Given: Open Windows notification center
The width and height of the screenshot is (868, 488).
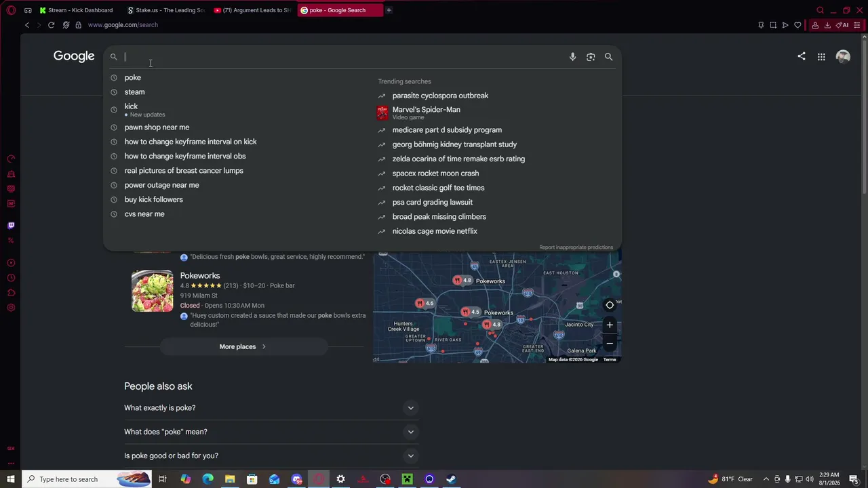Looking at the screenshot, I should click(854, 479).
